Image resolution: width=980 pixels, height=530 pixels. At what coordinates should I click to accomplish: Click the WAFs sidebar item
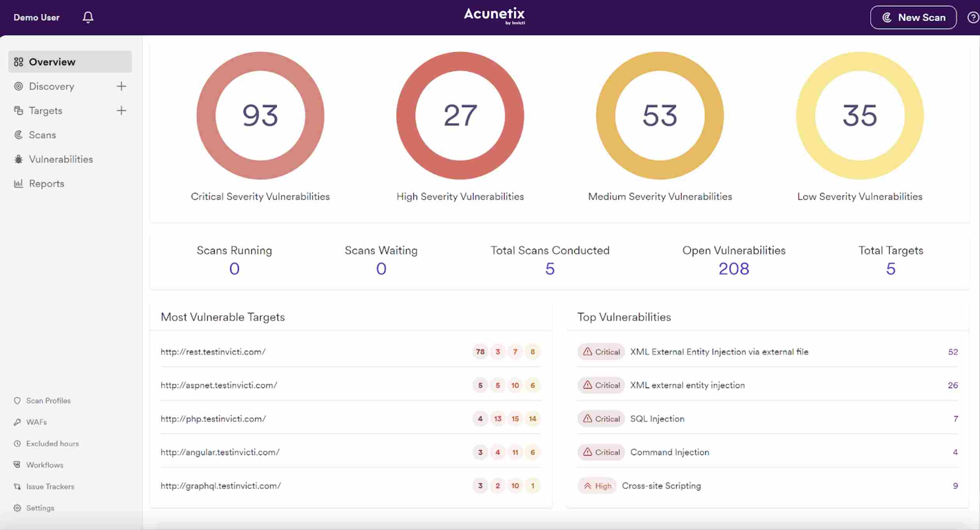pyautogui.click(x=36, y=421)
